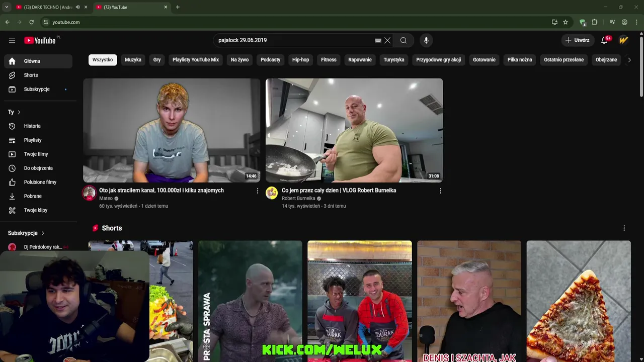This screenshot has height=362, width=644.
Task: Open Shorts in the sidebar
Action: click(38, 75)
